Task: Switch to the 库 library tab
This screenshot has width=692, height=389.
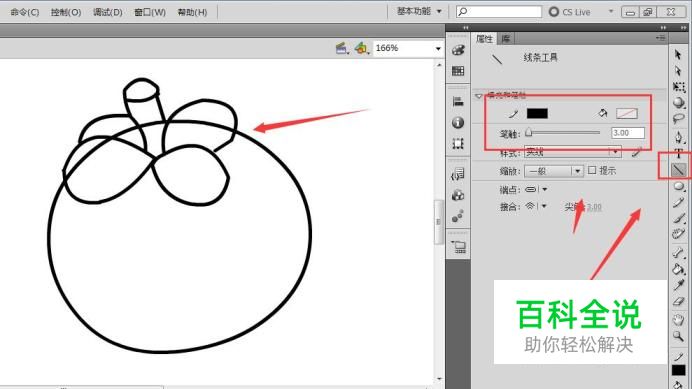Action: coord(505,39)
